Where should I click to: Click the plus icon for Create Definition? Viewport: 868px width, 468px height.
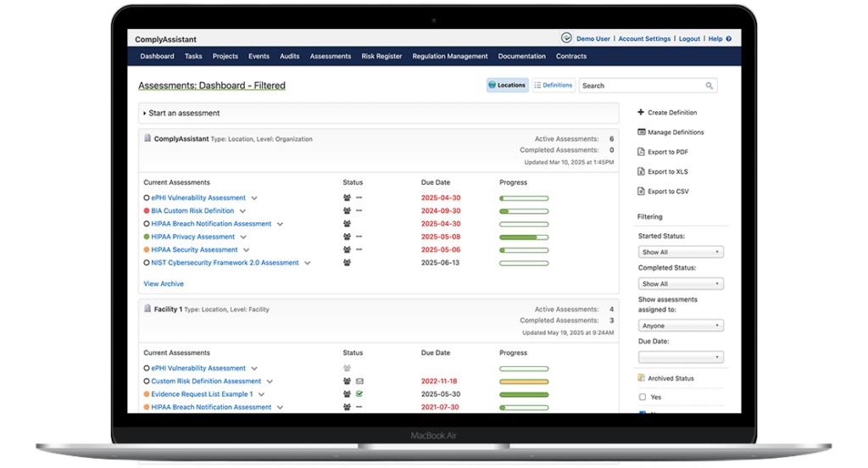click(641, 112)
